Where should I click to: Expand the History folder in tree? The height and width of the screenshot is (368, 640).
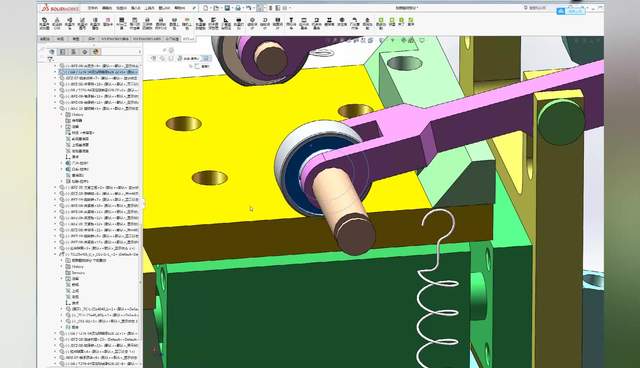click(x=62, y=115)
